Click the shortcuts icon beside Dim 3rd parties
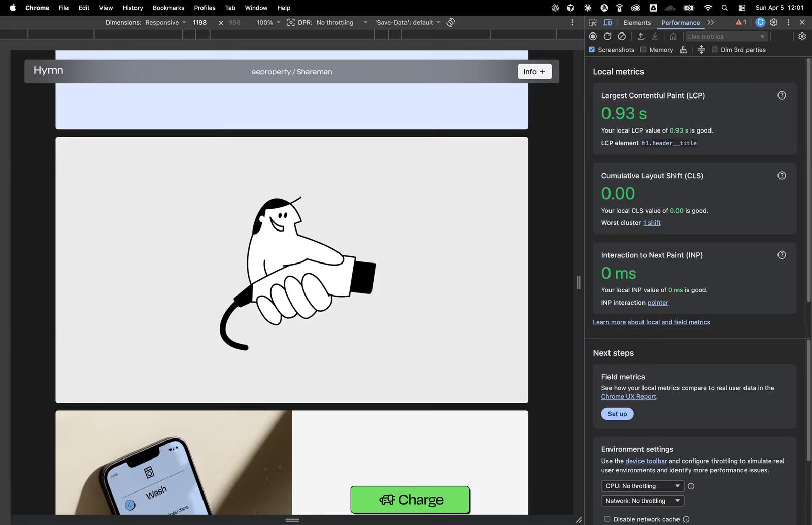The height and width of the screenshot is (525, 812). coord(701,50)
